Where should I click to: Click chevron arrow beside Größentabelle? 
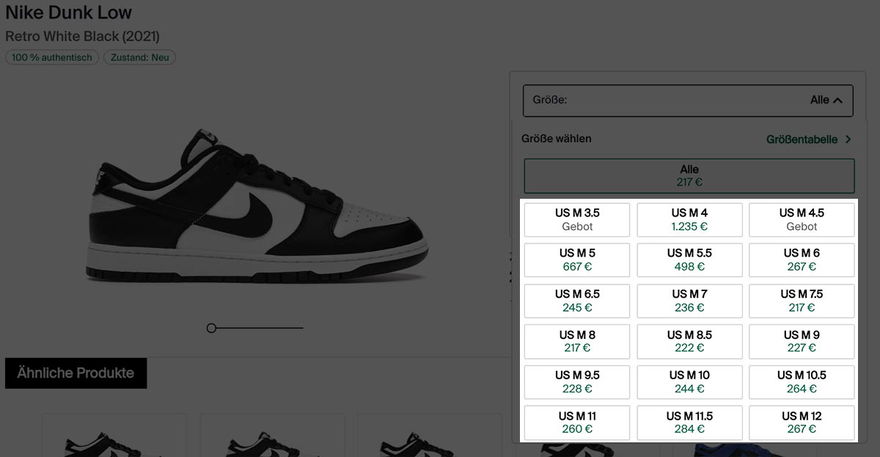(x=848, y=139)
